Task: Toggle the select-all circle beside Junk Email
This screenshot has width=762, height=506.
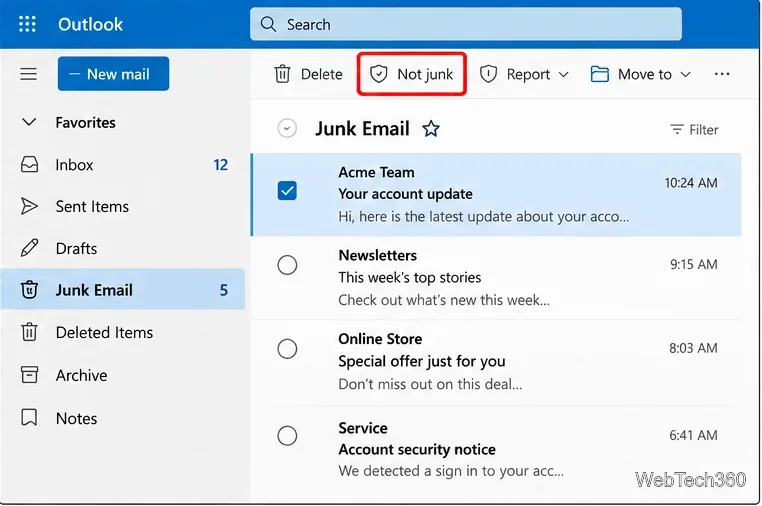Action: click(287, 129)
